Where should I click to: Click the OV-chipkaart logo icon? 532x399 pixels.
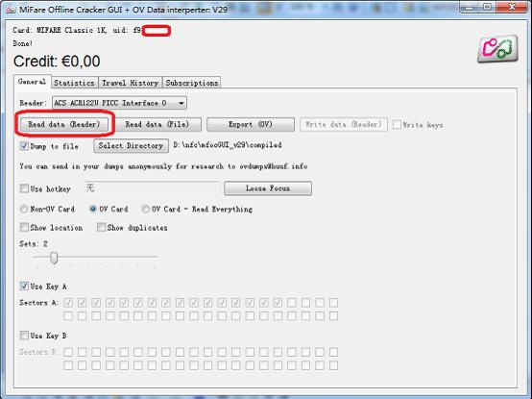click(x=497, y=49)
